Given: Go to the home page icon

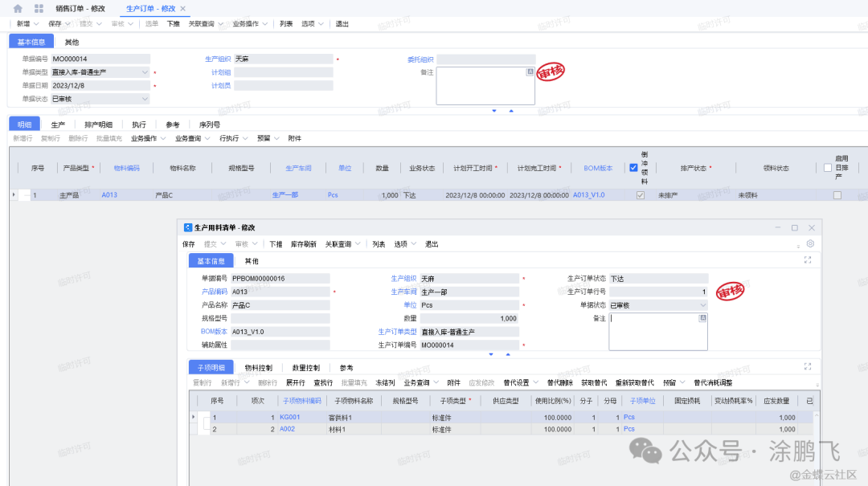Looking at the screenshot, I should click(18, 8).
